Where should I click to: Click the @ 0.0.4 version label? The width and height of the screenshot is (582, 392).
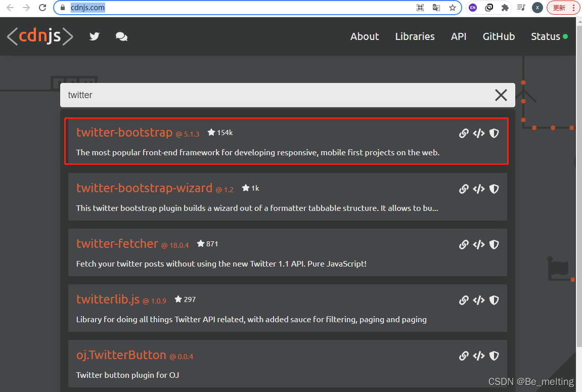point(182,357)
